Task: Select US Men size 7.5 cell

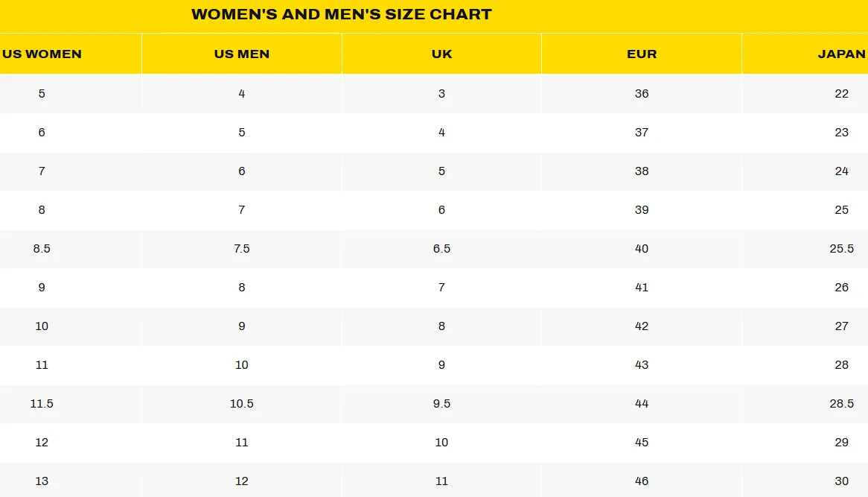Action: click(242, 249)
